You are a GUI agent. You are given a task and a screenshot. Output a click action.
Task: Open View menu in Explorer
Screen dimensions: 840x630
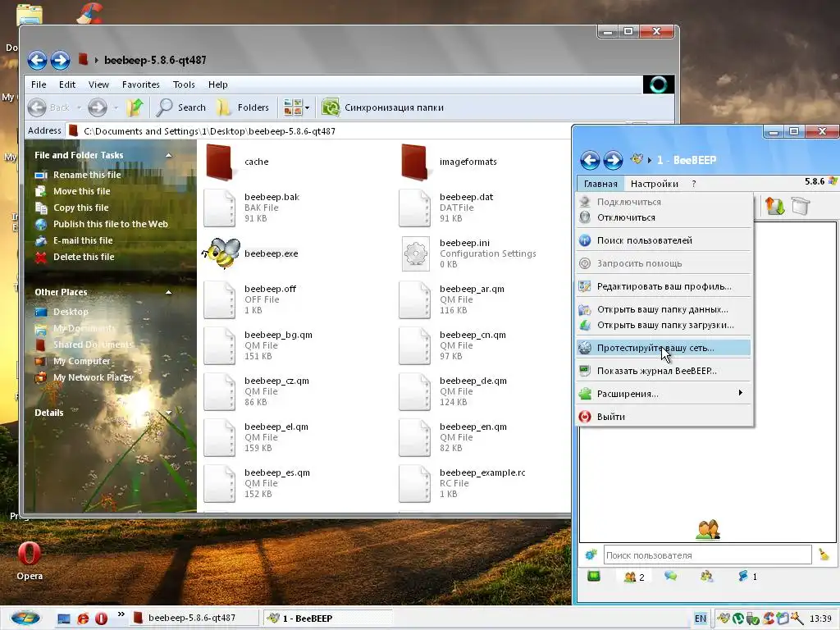[x=98, y=84]
